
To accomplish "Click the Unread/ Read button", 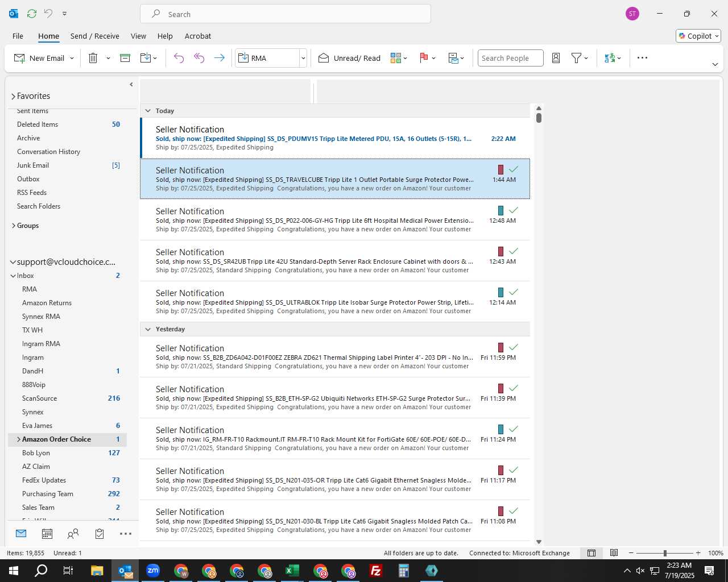I will pos(349,58).
